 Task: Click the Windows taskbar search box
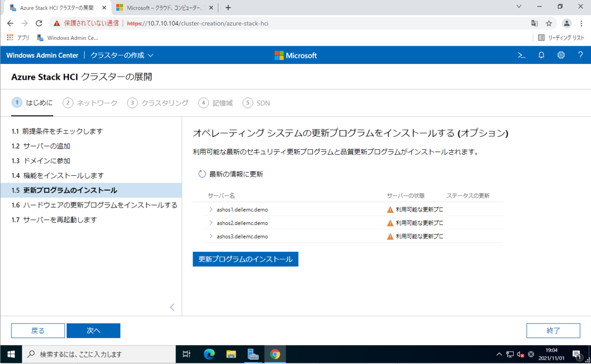(x=99, y=354)
